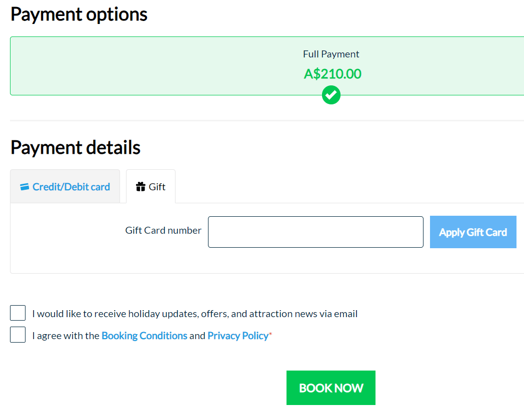
Task: Select the Full Payment option panel
Action: pyautogui.click(x=267, y=66)
